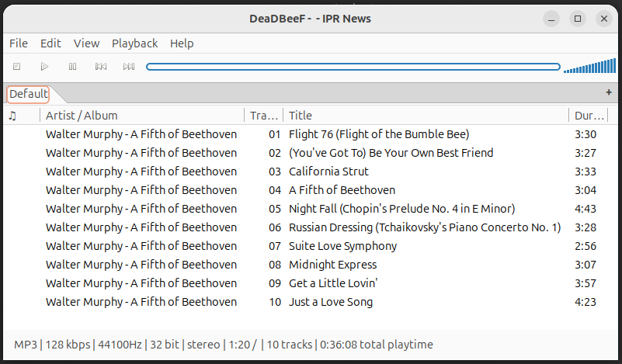Sort by Title column header

(426, 116)
